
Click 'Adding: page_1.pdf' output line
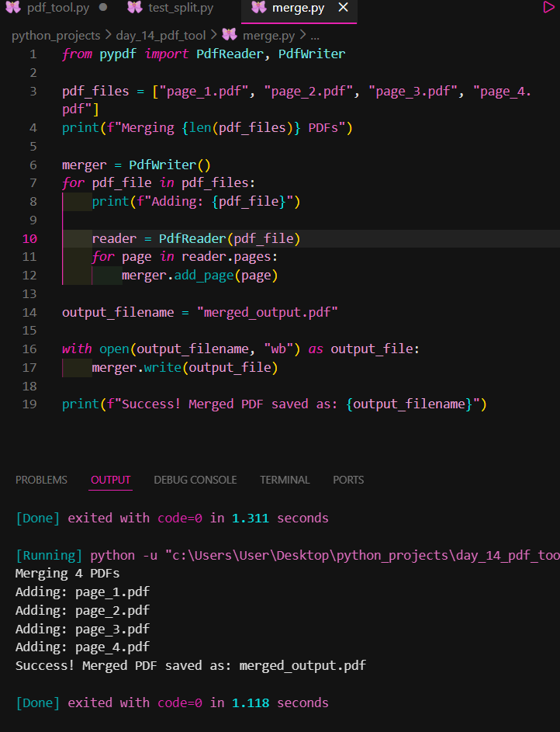tap(82, 592)
